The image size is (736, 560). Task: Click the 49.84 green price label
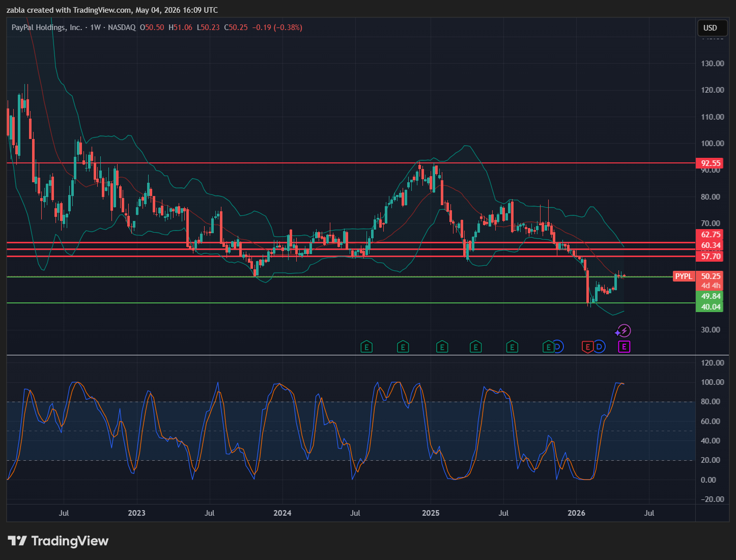711,296
